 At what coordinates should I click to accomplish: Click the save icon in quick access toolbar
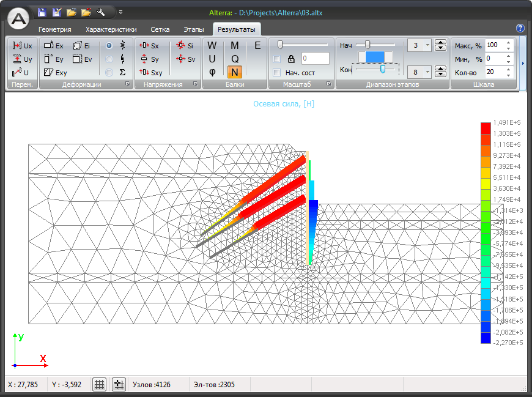click(x=42, y=12)
